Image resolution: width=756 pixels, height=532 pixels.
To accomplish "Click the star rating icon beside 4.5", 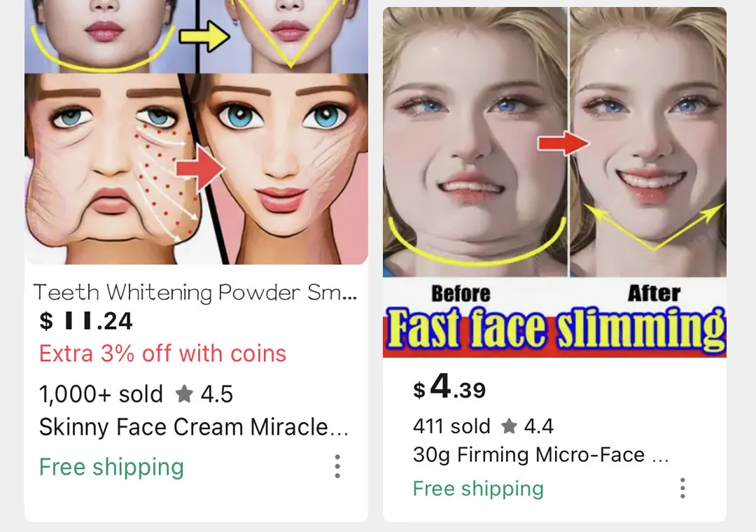I will (x=184, y=393).
